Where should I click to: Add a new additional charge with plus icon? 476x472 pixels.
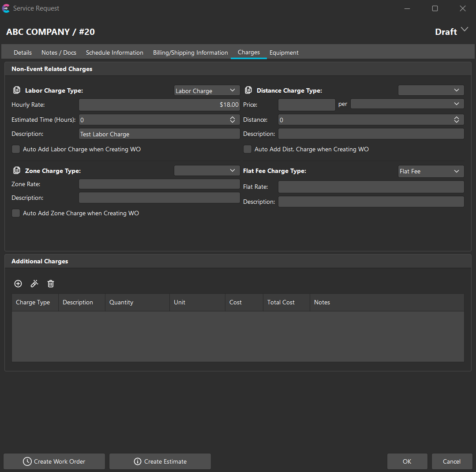pyautogui.click(x=18, y=284)
